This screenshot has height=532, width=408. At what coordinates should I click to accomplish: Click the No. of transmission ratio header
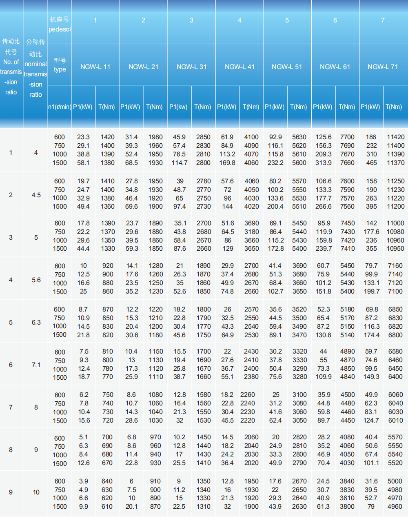(x=11, y=67)
